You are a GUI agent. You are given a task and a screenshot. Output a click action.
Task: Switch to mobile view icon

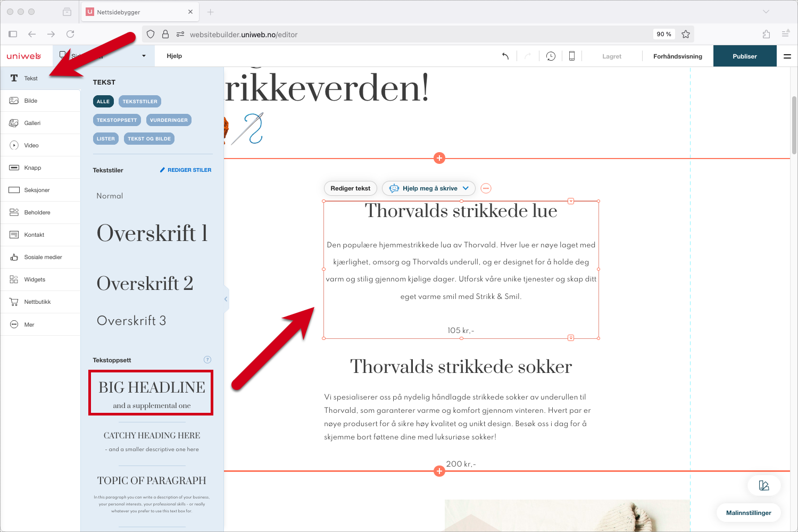pos(572,56)
